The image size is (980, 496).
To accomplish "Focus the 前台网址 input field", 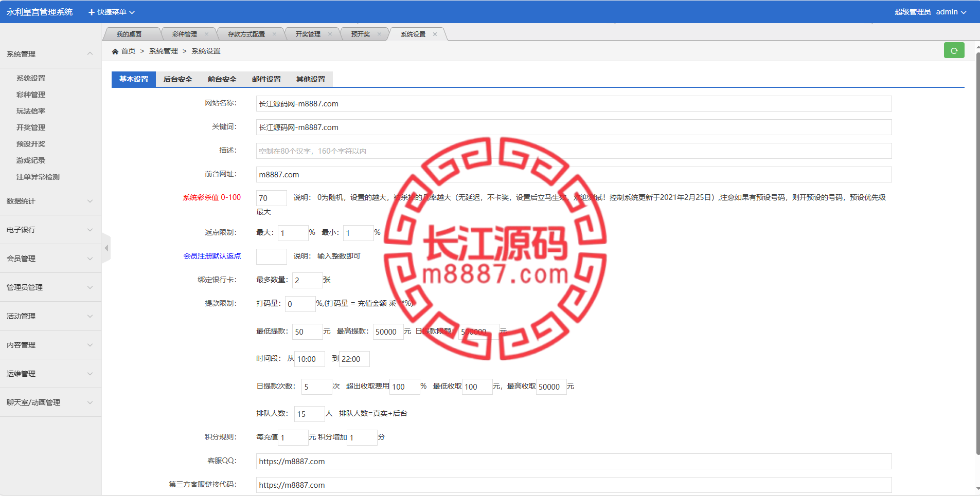I will [x=574, y=174].
